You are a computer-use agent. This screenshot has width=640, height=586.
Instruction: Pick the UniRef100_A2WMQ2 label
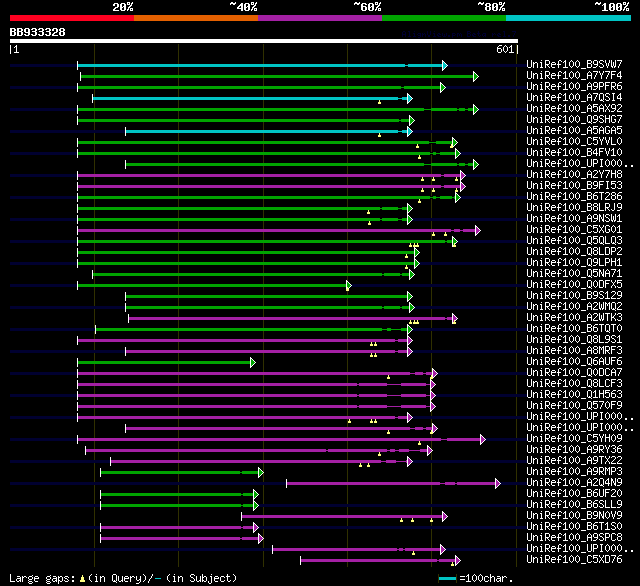574,307
